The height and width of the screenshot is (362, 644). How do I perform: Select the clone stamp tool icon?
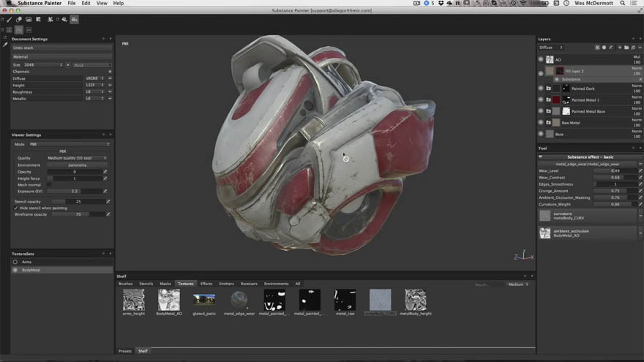pos(64,19)
